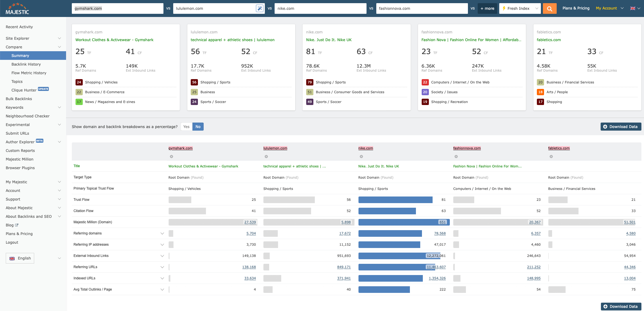This screenshot has width=644, height=311.
Task: Collapse the Site Explorer sidebar section
Action: click(x=59, y=38)
